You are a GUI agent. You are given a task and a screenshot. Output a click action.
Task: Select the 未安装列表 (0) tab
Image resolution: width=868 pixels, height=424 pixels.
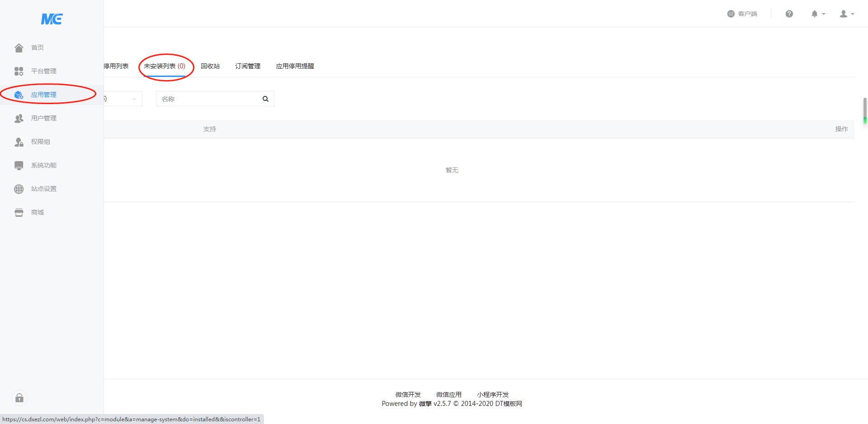click(165, 66)
